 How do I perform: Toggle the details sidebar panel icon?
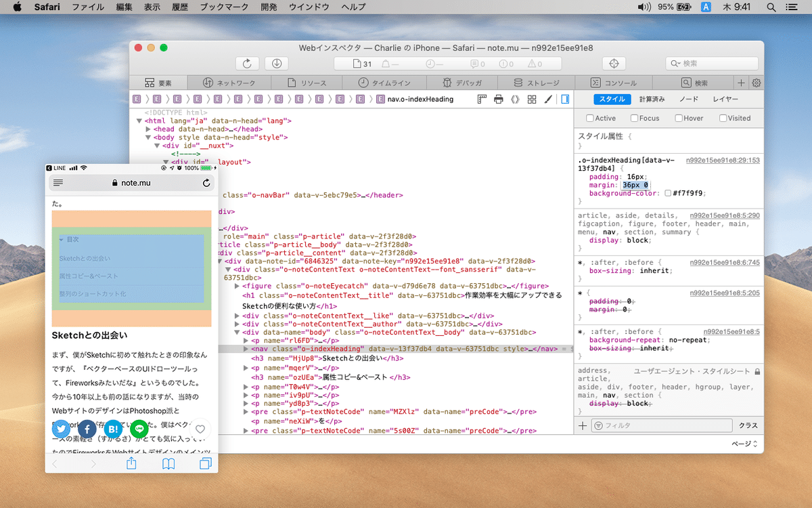click(x=565, y=100)
